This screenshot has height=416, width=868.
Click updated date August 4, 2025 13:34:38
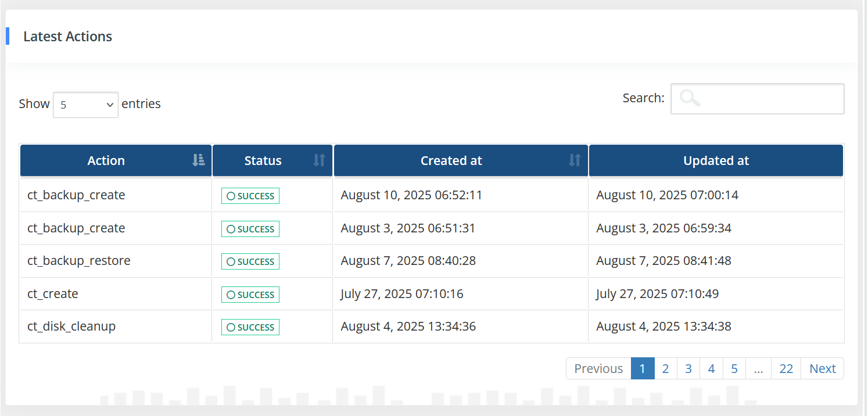[664, 327]
